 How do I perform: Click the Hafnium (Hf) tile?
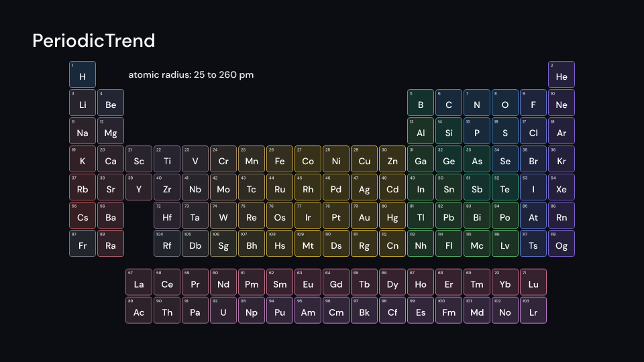coord(167,215)
